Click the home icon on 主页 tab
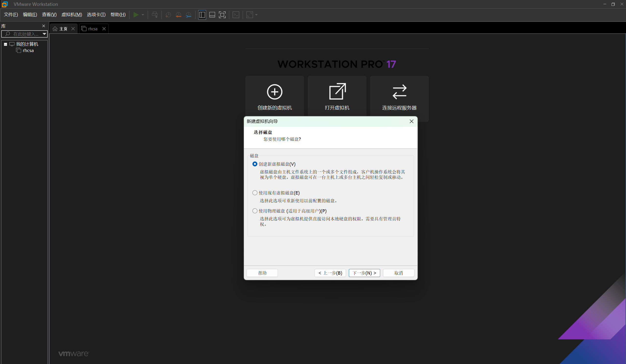 (55, 29)
